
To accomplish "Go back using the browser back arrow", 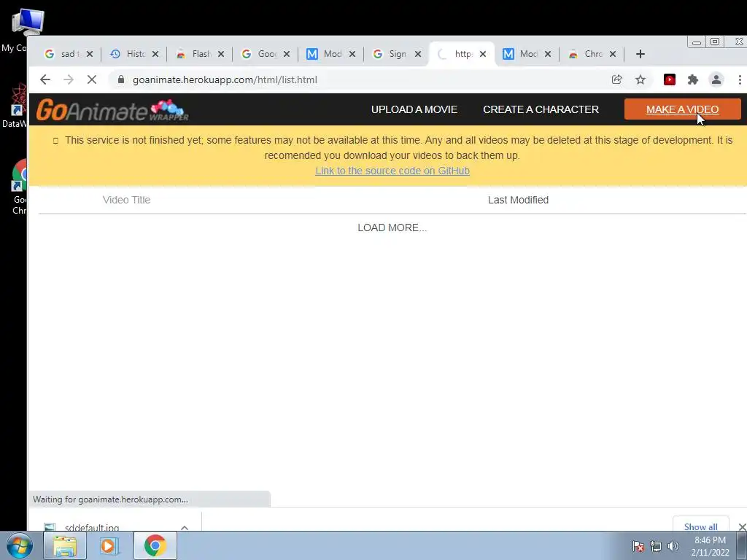I will pyautogui.click(x=45, y=79).
